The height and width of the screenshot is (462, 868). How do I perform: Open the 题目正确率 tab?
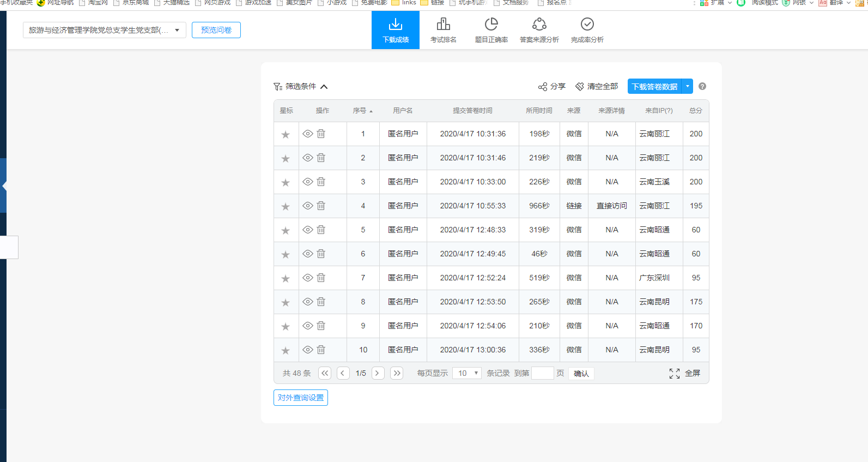pos(491,30)
